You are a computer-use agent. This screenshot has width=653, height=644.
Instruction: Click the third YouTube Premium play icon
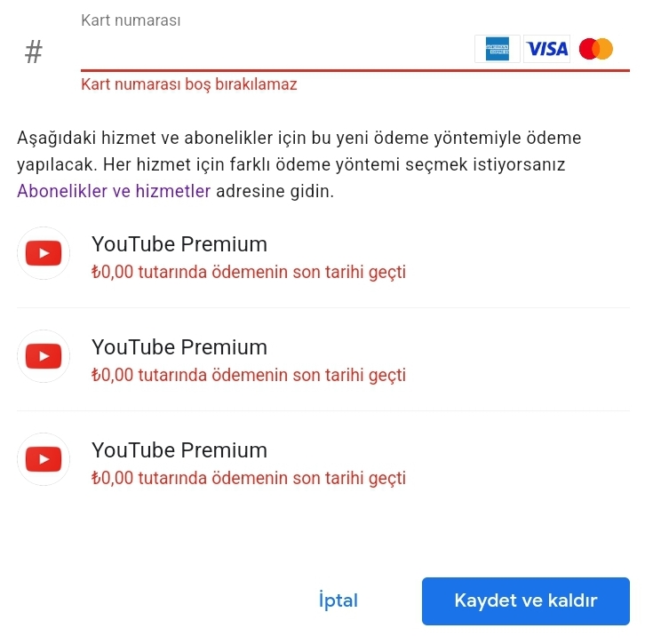44,459
